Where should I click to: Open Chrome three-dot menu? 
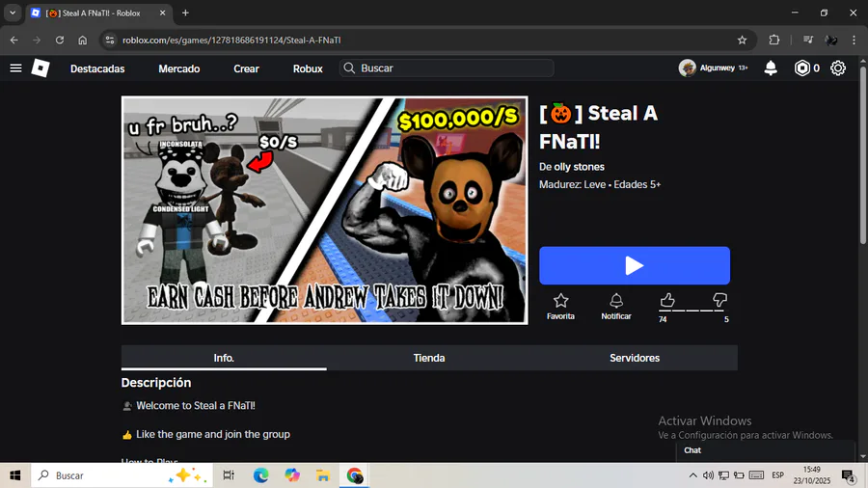coord(854,40)
